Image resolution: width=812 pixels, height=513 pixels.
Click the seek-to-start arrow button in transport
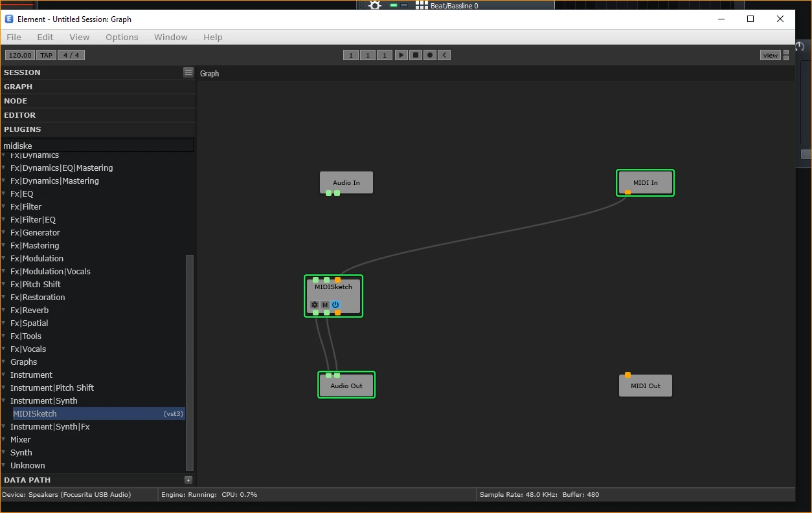point(444,55)
